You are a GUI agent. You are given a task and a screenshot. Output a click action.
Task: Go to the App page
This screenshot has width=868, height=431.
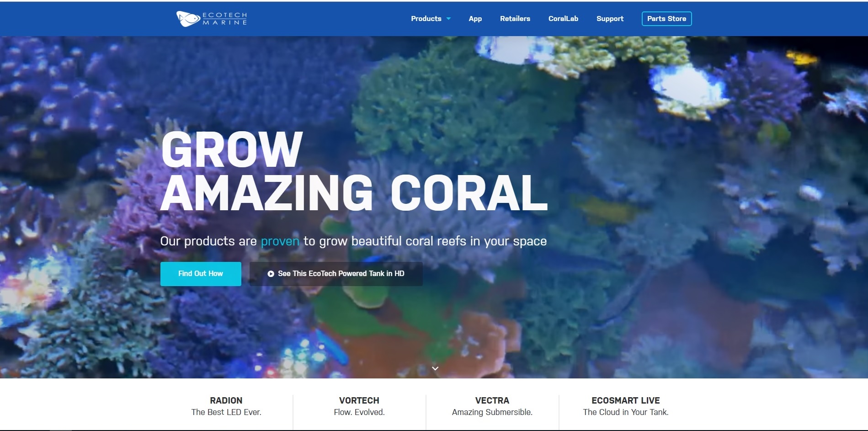475,19
